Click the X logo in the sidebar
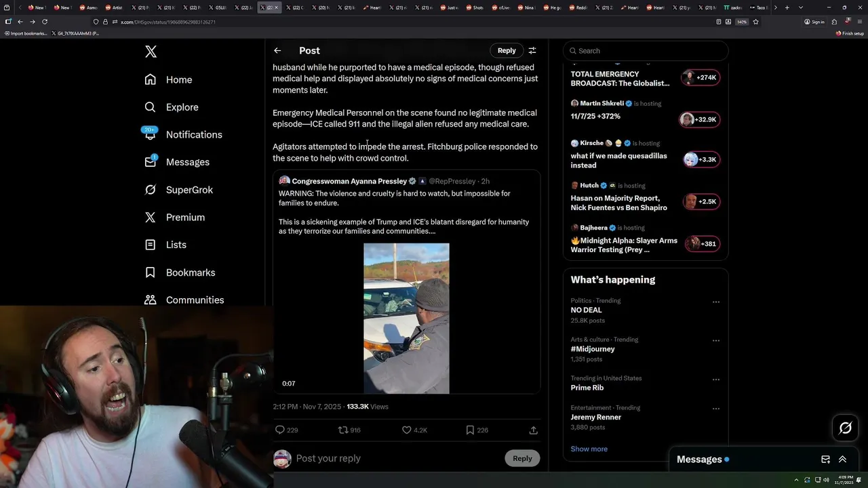Image resolution: width=868 pixels, height=488 pixels. coord(151,52)
